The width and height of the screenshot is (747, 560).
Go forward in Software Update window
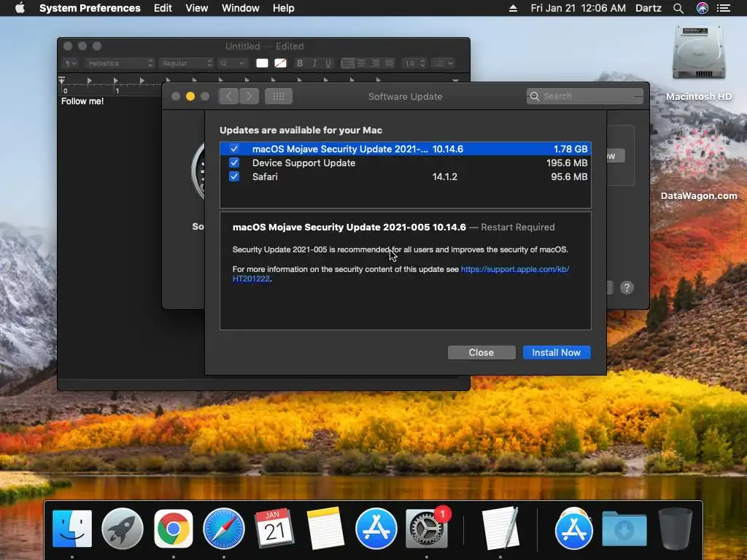coord(249,96)
